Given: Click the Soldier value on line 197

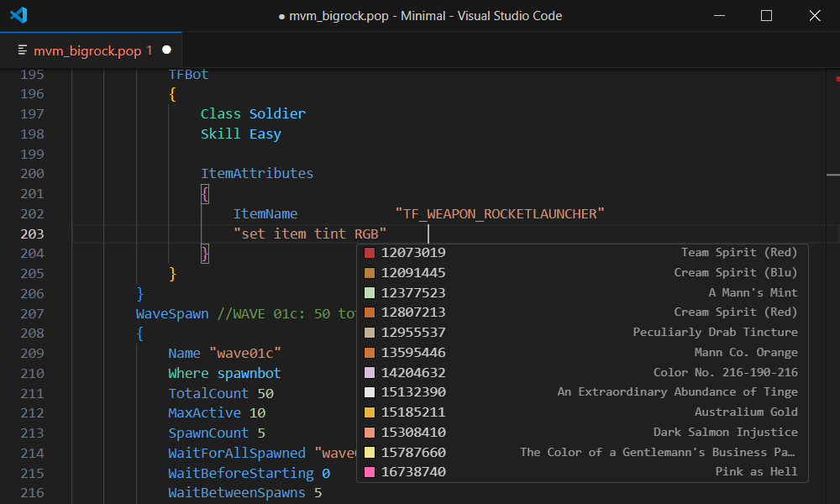Looking at the screenshot, I should coord(277,114).
